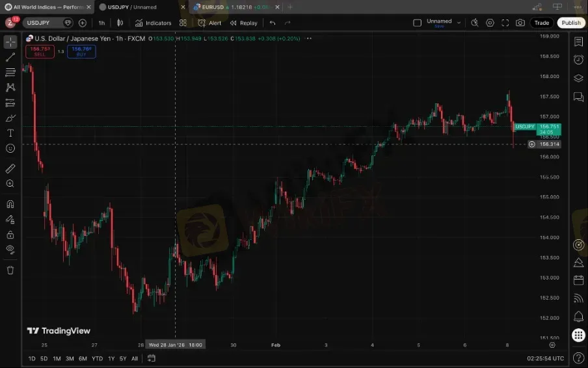Click the Trade button
The image size is (588, 368).
point(542,23)
